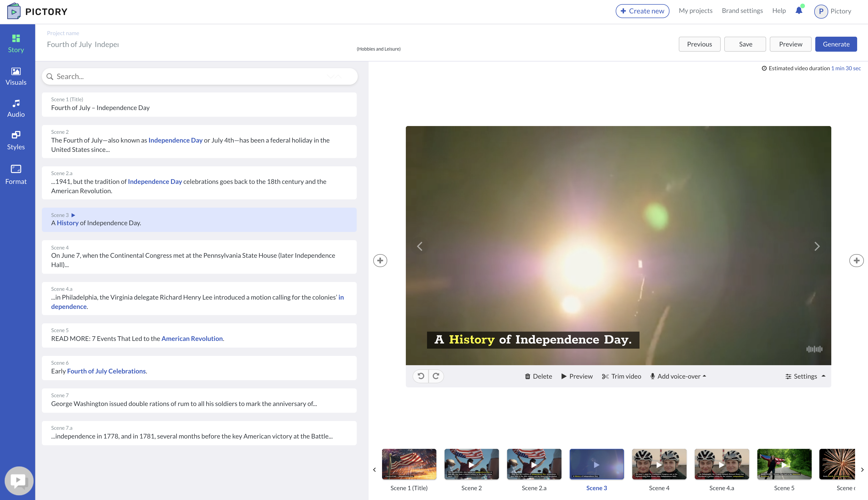Expand the Add voice-over menu

click(x=678, y=376)
